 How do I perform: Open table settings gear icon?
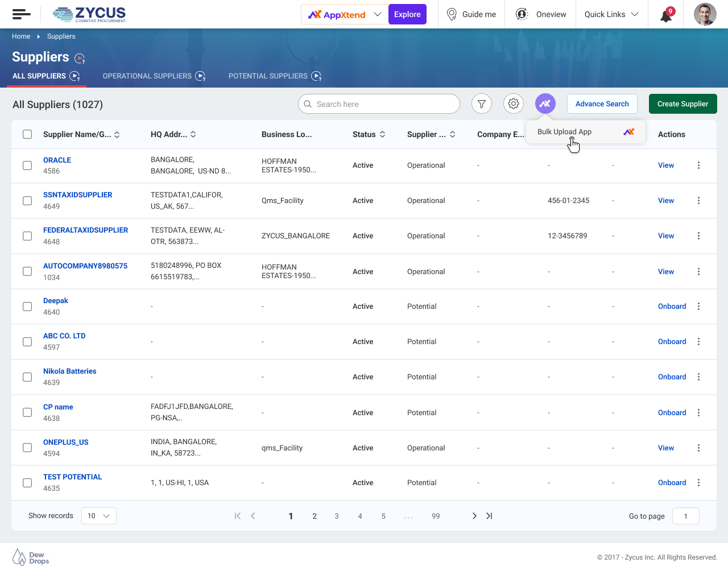coord(514,104)
